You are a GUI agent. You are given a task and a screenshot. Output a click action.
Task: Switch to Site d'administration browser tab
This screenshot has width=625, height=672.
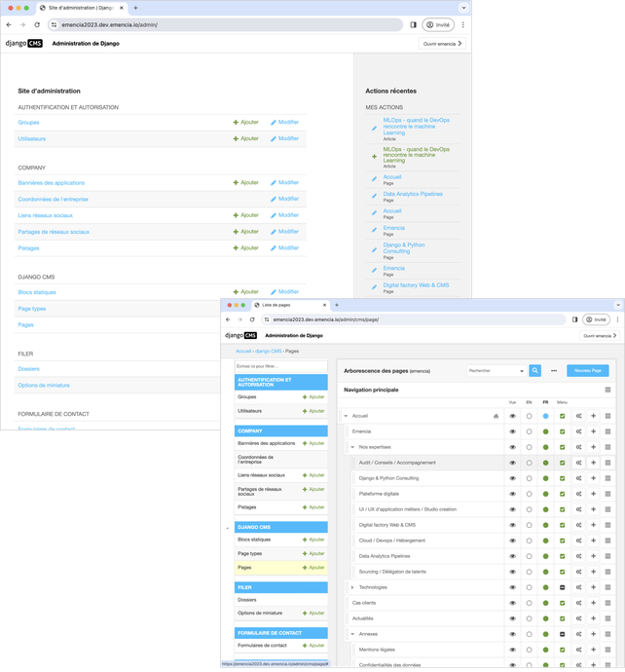point(86,8)
